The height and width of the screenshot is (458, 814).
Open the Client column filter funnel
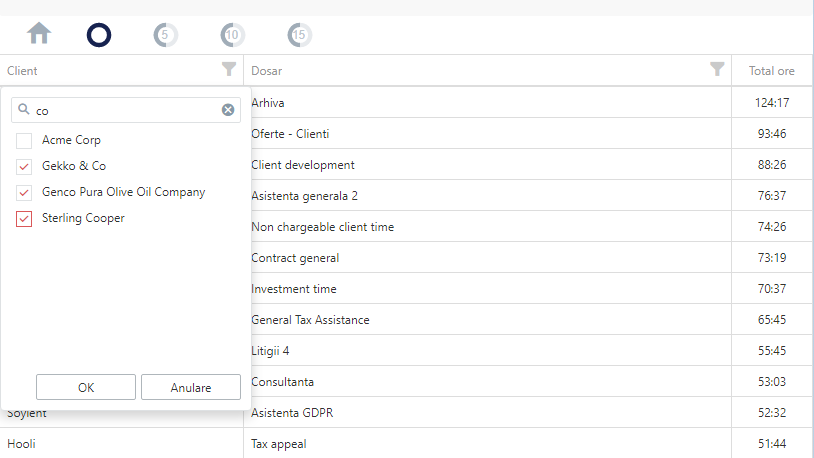click(x=229, y=69)
